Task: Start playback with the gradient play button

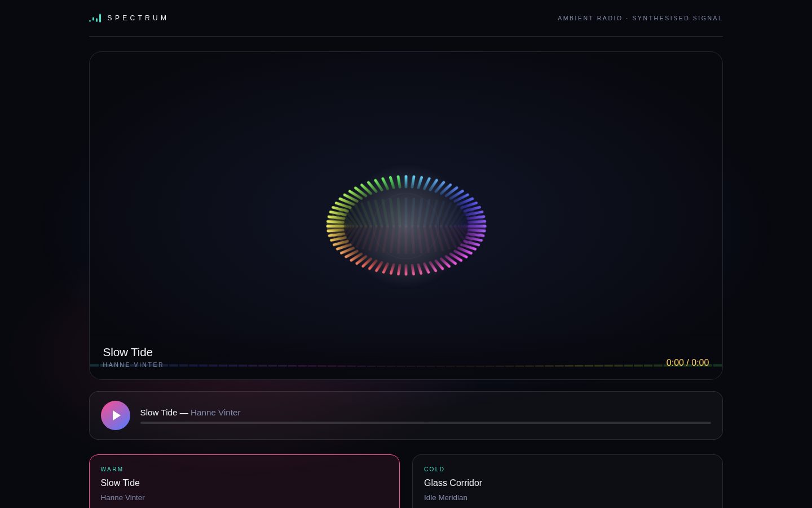Action: coord(116,415)
